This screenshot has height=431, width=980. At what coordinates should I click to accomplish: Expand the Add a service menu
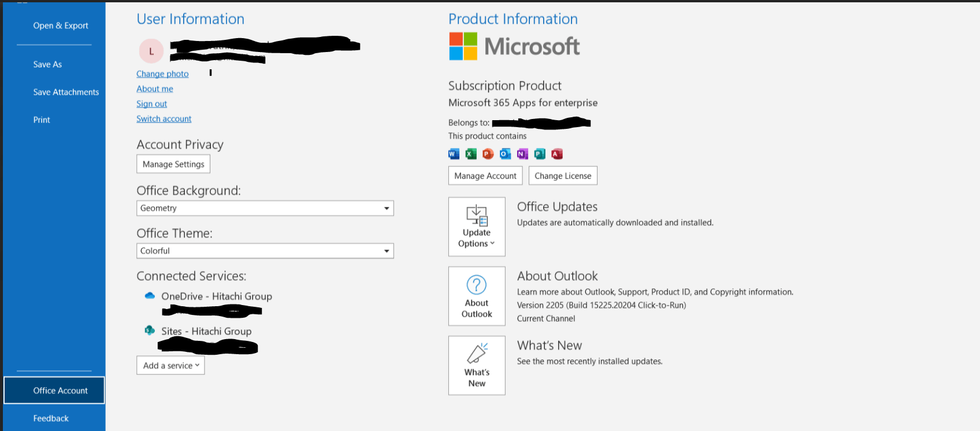pyautogui.click(x=170, y=365)
